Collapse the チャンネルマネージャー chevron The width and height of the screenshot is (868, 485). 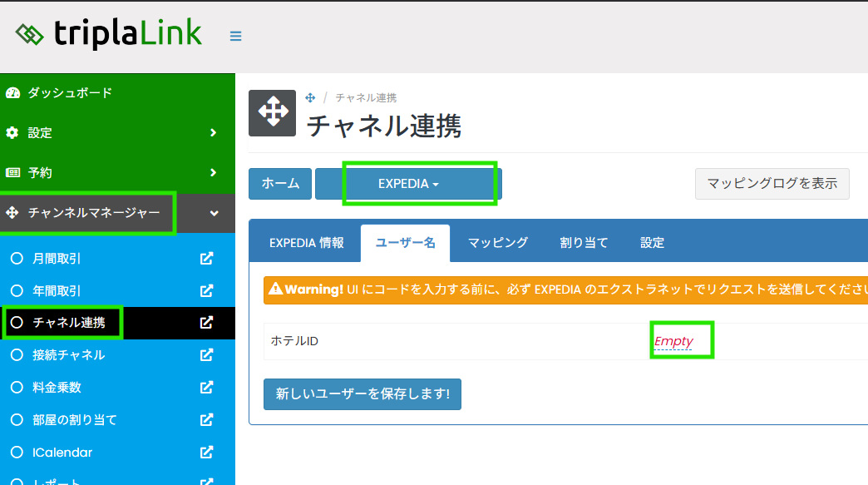point(215,213)
